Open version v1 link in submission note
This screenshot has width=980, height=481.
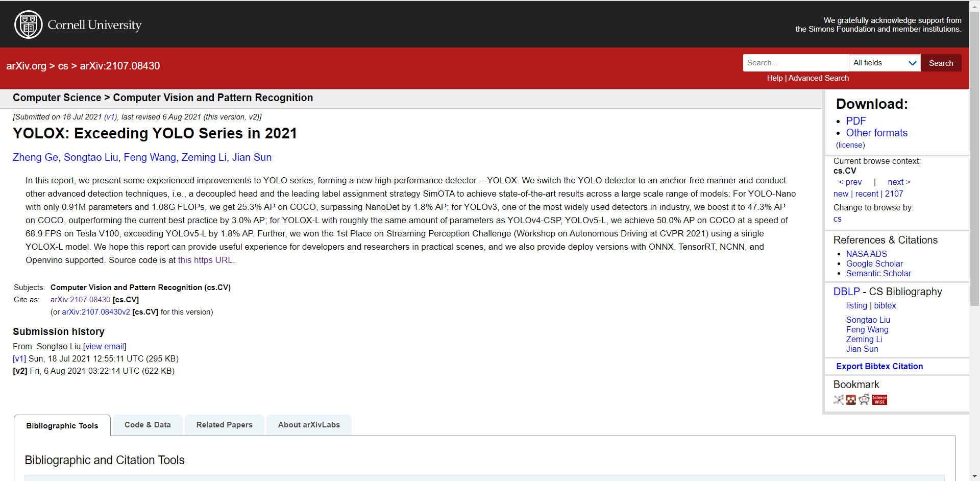110,117
